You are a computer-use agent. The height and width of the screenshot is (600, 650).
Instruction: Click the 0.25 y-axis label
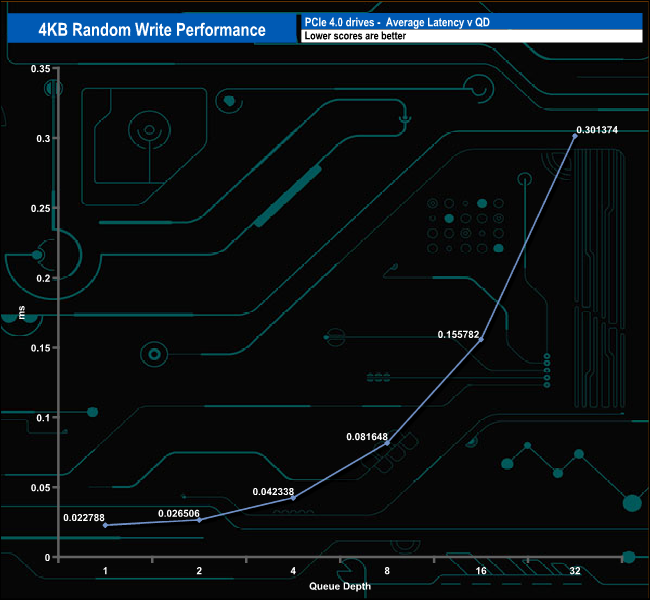click(41, 208)
